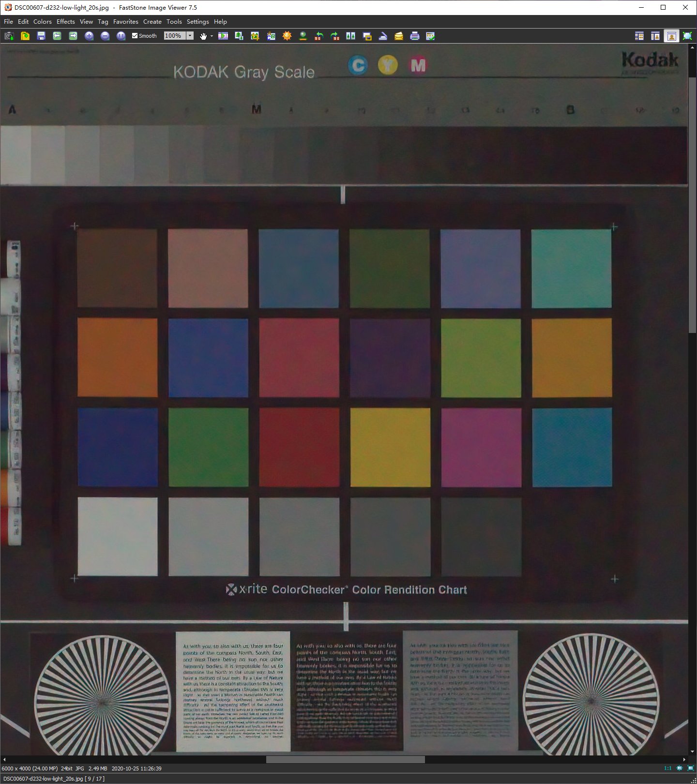Click the vertical scrollbar thumb
This screenshot has width=697, height=784.
coord(693,205)
